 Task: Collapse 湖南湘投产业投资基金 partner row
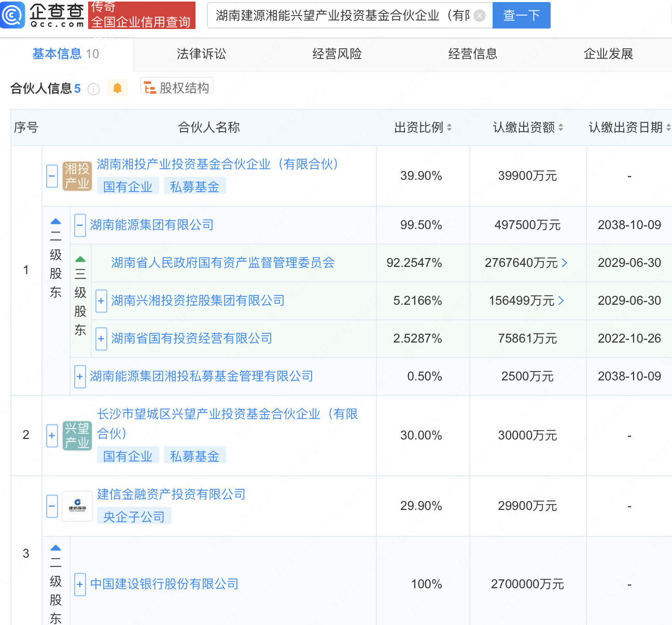(52, 176)
